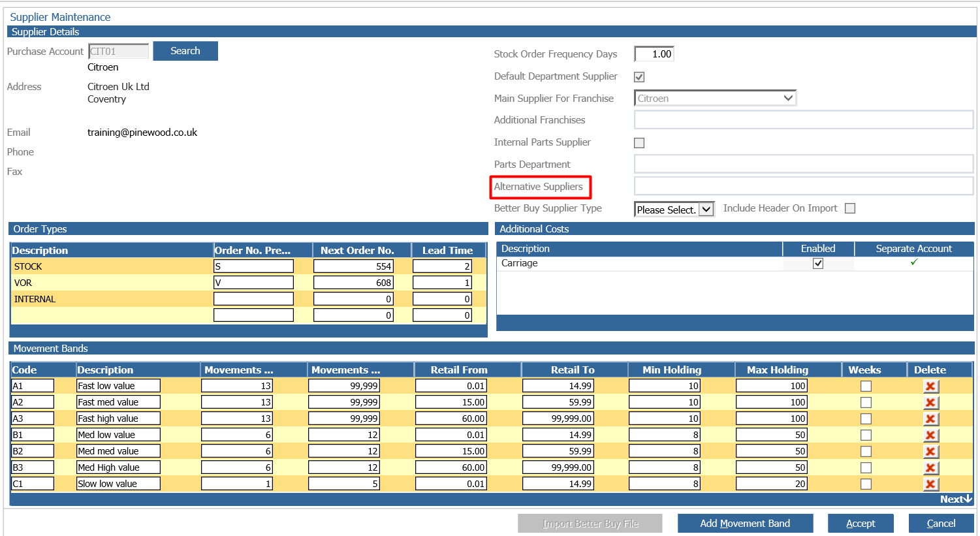Click the Next arrow below Movement Bands
The image size is (980, 536).
[x=956, y=499]
